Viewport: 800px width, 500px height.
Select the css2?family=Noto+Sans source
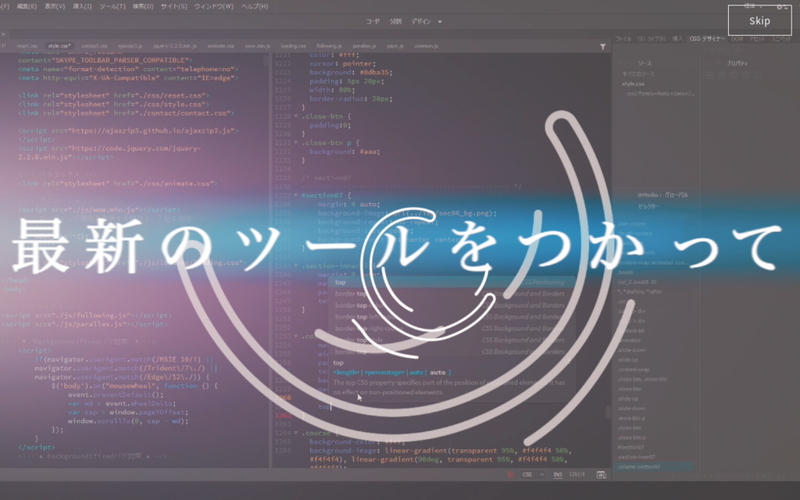[660, 94]
